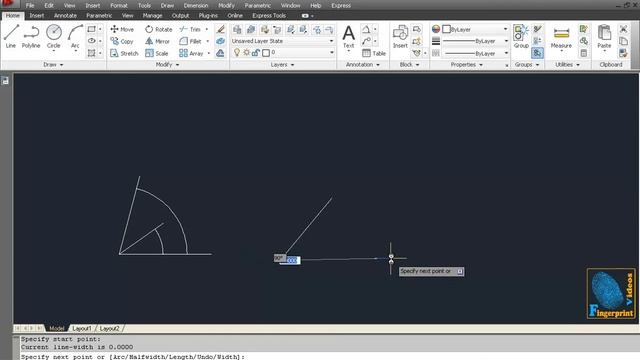Click the Copy button in Modify
Screen dimensions: 640x360
[x=122, y=41]
